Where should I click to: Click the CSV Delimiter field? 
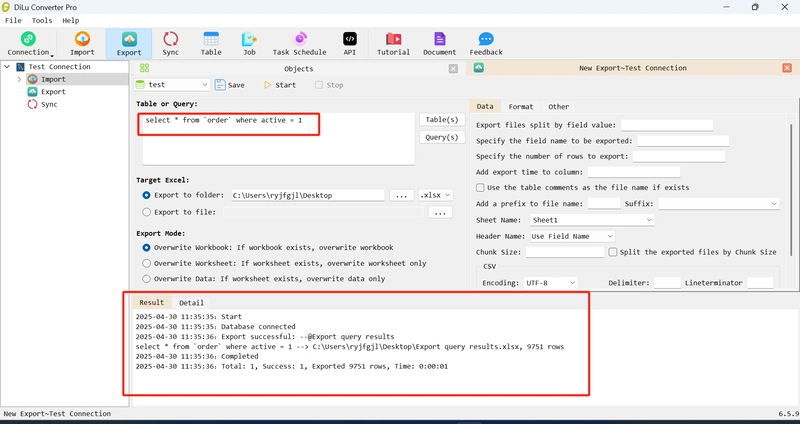667,283
